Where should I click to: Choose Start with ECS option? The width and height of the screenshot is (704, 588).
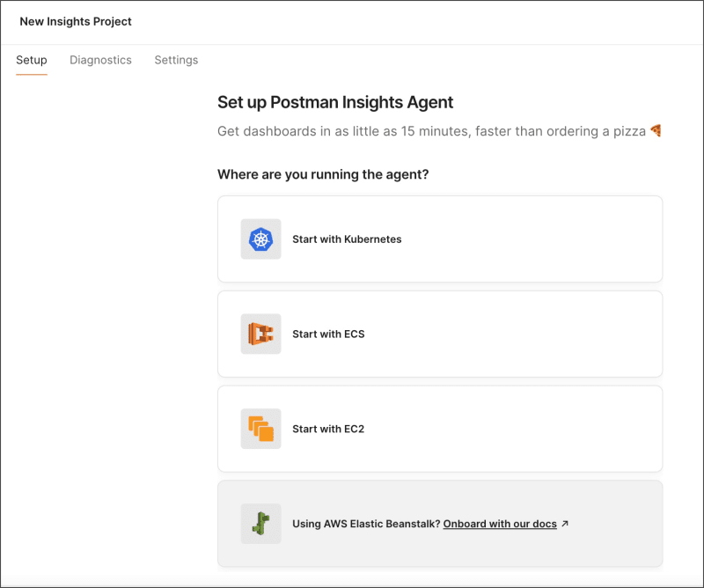[x=328, y=334]
